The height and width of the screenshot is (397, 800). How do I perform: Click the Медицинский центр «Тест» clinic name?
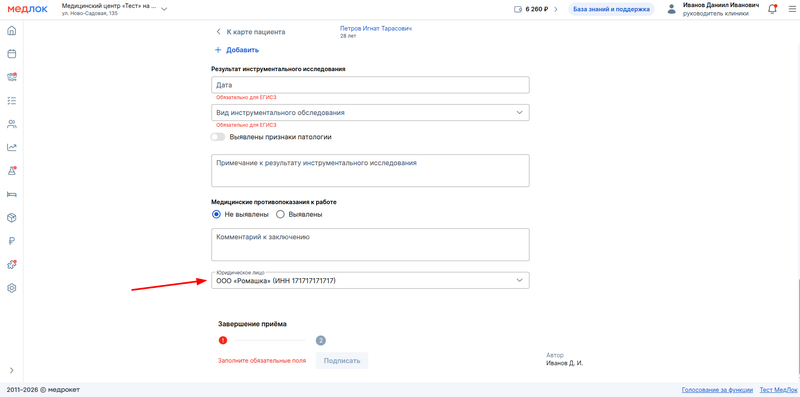pyautogui.click(x=109, y=6)
